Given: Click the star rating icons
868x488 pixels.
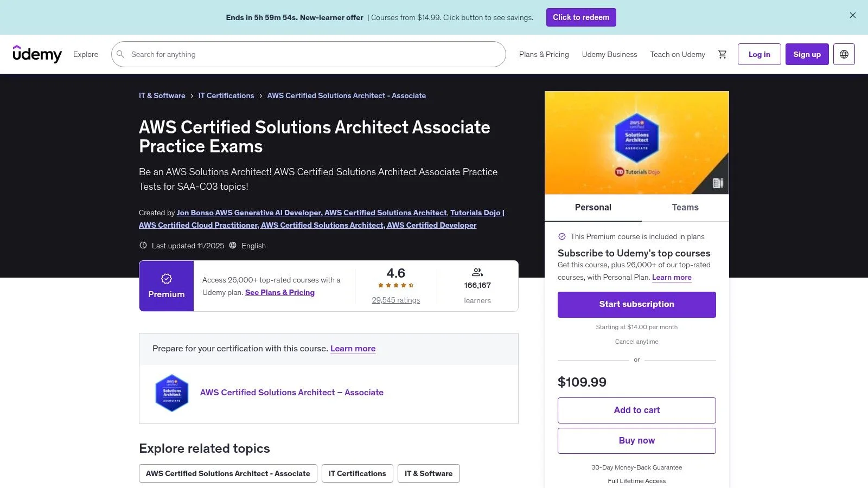Looking at the screenshot, I should (396, 285).
